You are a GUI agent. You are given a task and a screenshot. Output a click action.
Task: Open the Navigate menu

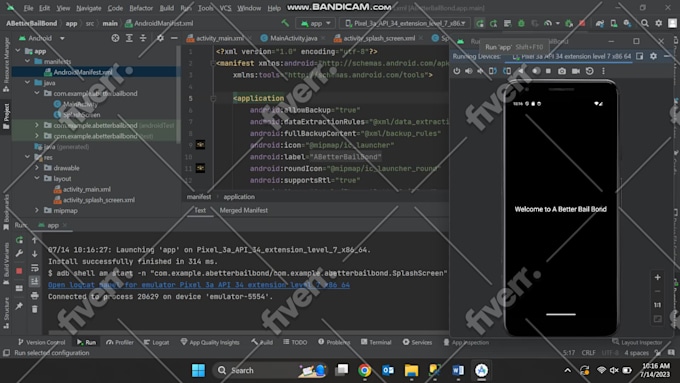point(88,8)
